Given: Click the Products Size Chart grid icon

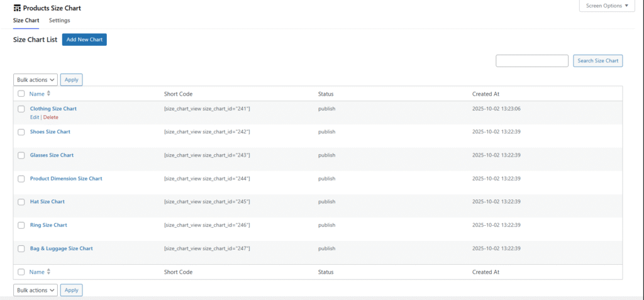Looking at the screenshot, I should click(x=16, y=8).
